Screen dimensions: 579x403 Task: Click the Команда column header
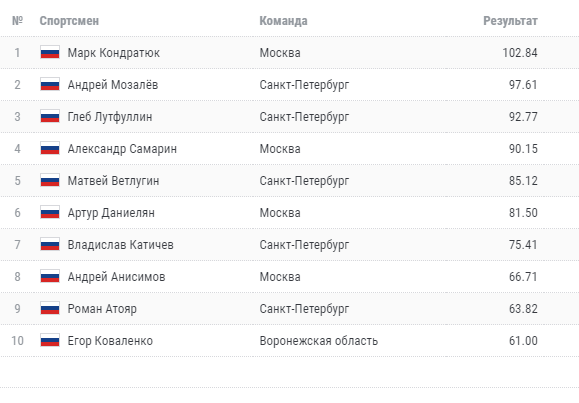[283, 21]
